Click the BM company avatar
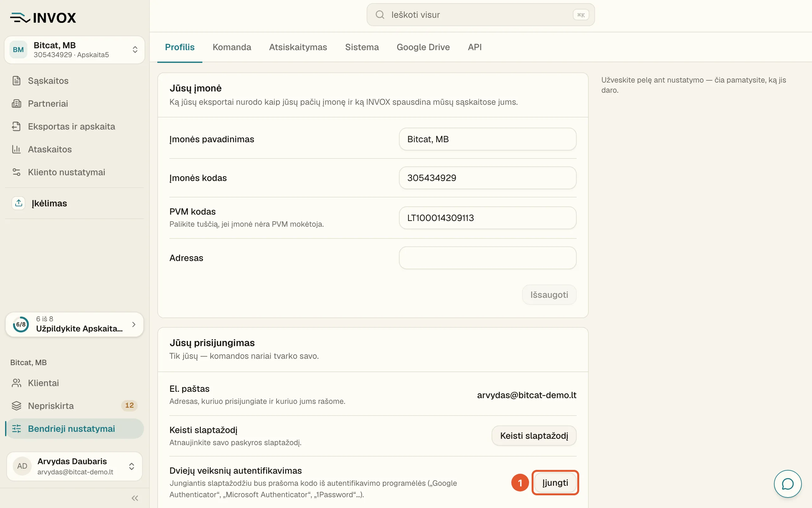Image resolution: width=812 pixels, height=508 pixels. [18, 50]
